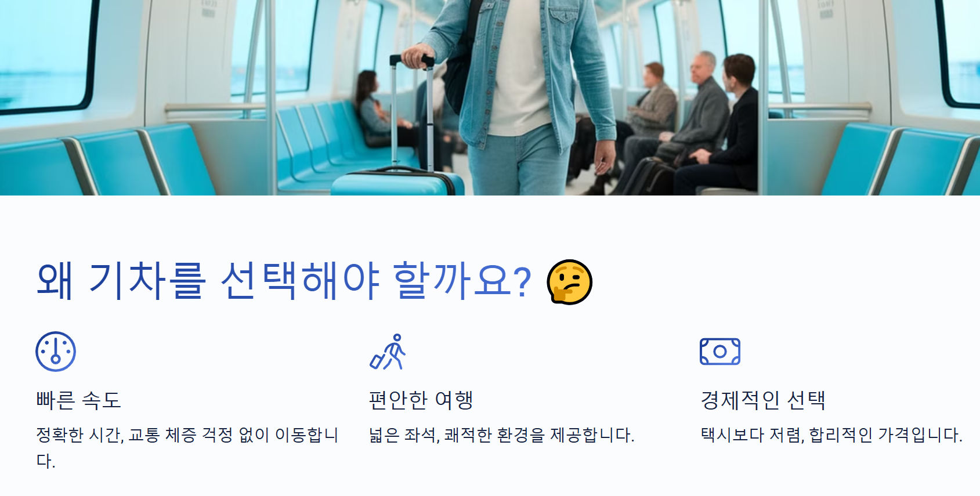Click the 경제적인 선택 feature title

pyautogui.click(x=763, y=400)
